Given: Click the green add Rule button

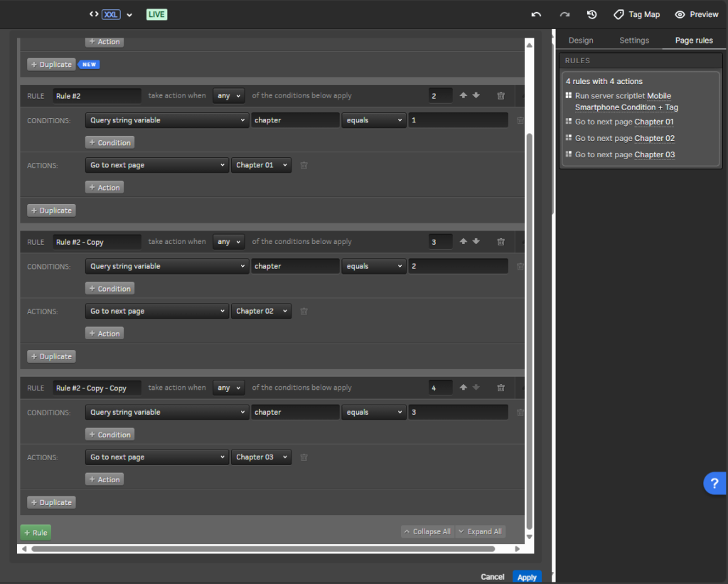Looking at the screenshot, I should [36, 532].
